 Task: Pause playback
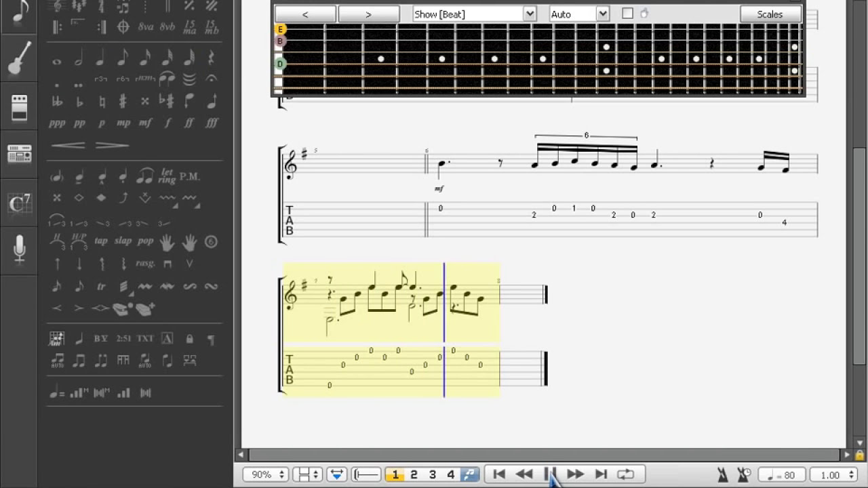coord(550,474)
